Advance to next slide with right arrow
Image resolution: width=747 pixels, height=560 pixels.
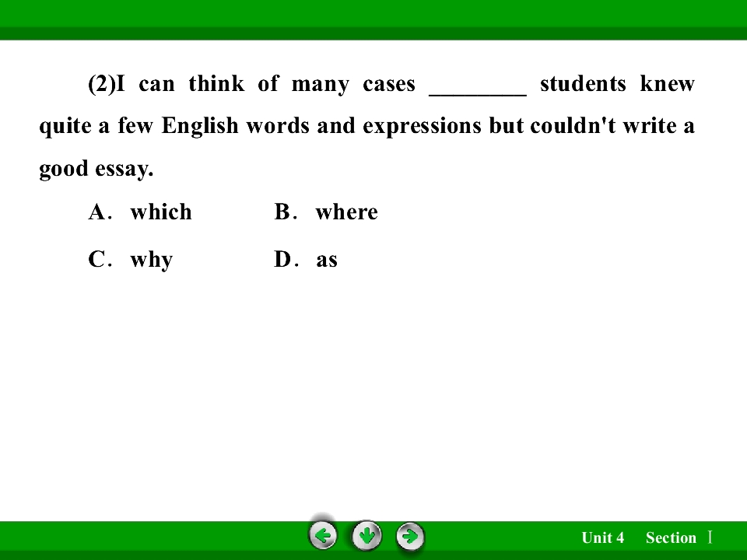410,537
